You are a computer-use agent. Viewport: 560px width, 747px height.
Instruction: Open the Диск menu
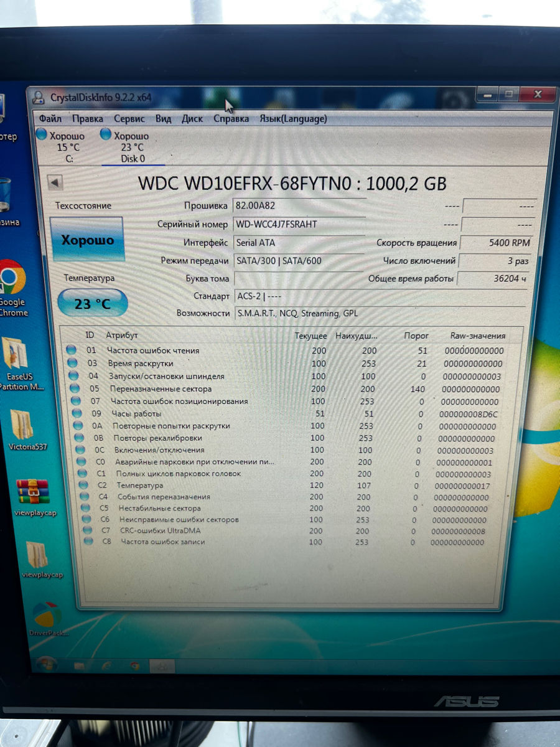click(x=192, y=118)
